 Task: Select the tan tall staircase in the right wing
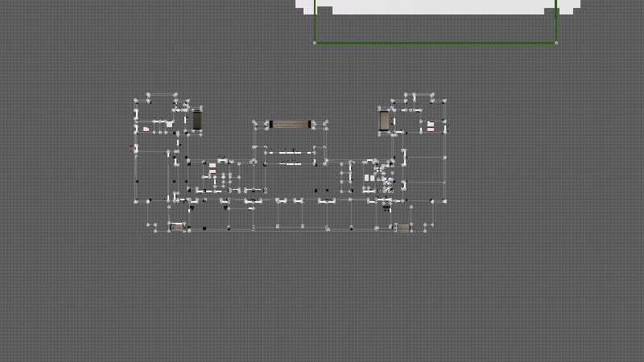(384, 121)
